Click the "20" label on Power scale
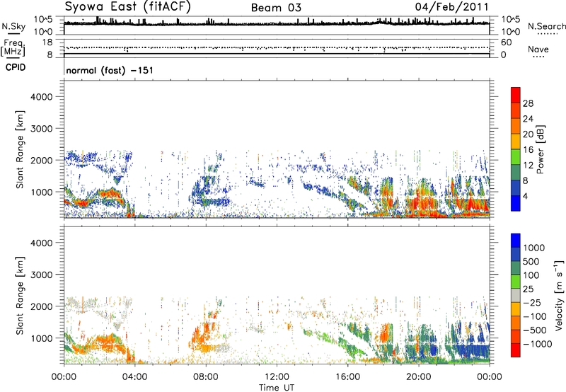Image resolution: width=566 pixels, height=392 pixels. (528, 134)
